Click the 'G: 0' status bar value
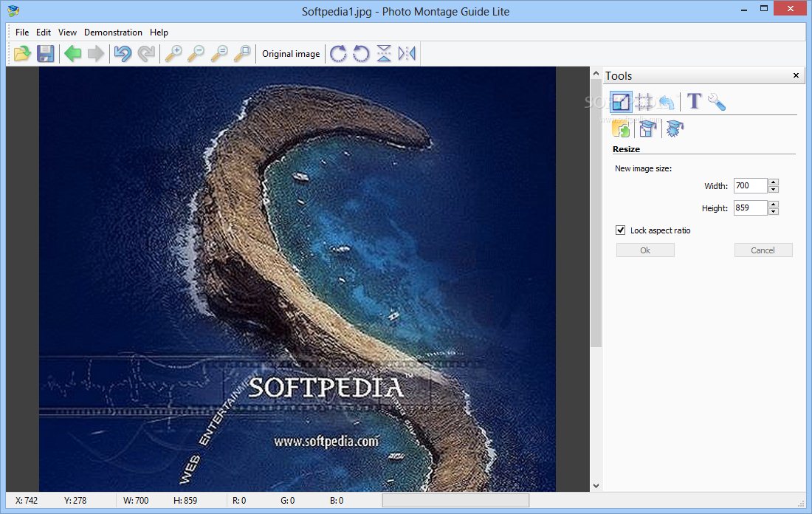 click(287, 501)
